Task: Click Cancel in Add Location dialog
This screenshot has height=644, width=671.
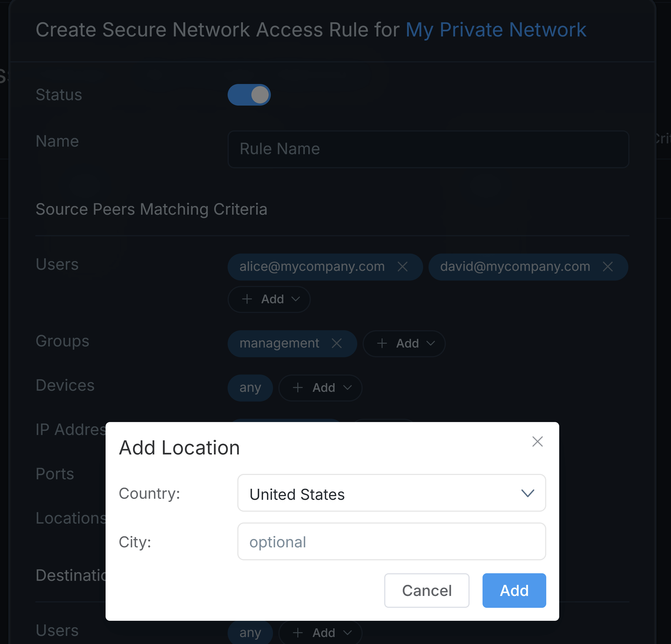Action: (427, 591)
